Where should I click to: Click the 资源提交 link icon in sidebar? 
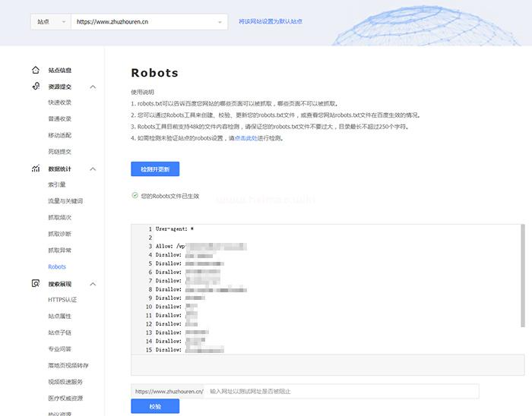pos(36,87)
